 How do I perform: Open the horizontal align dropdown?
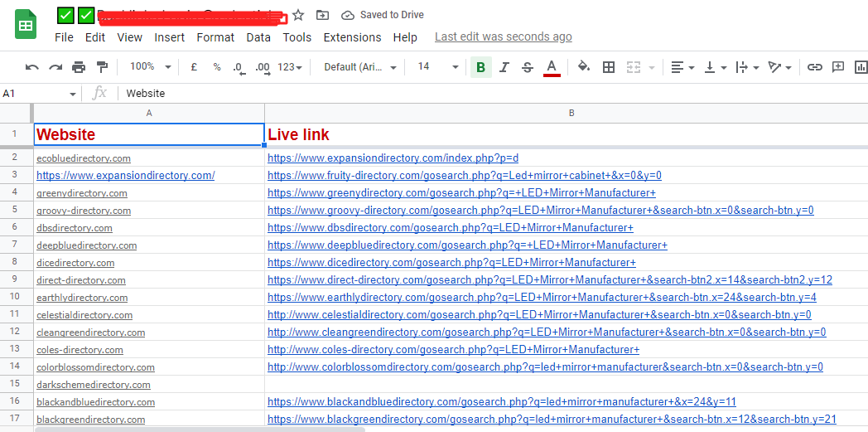point(682,67)
